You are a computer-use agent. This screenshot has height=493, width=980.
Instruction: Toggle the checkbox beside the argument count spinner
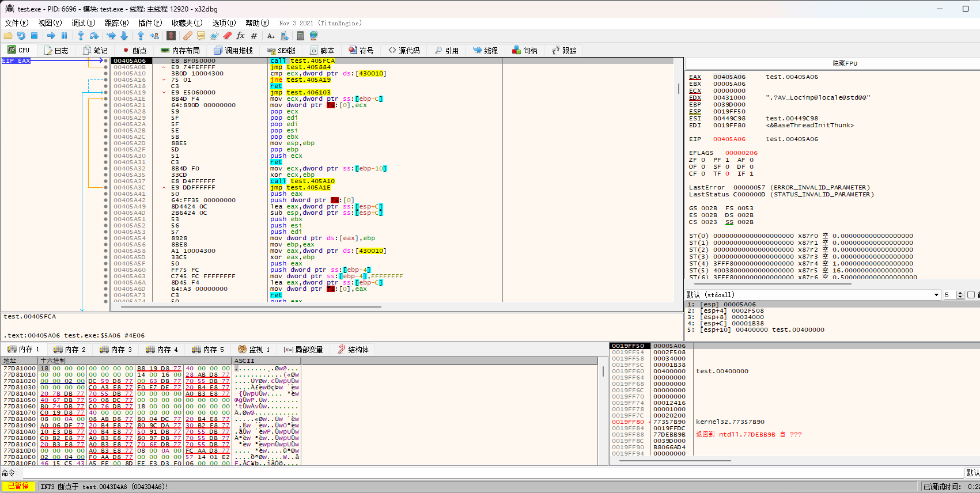[x=971, y=295]
